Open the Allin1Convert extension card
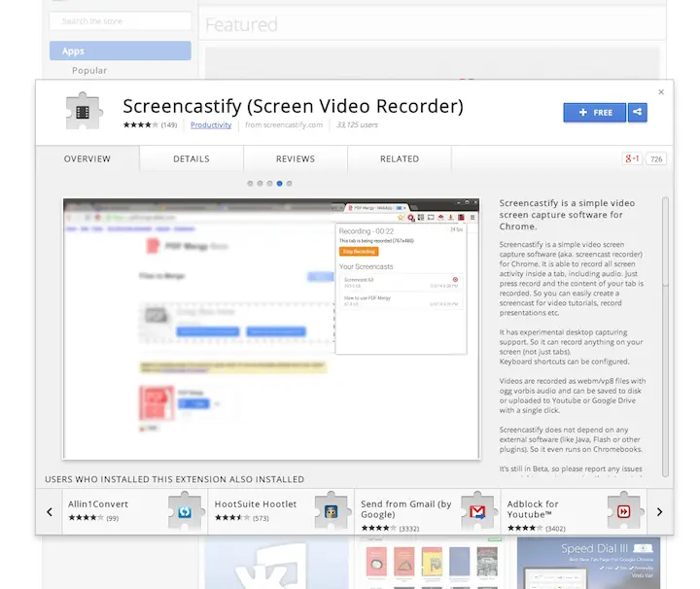 pyautogui.click(x=135, y=512)
